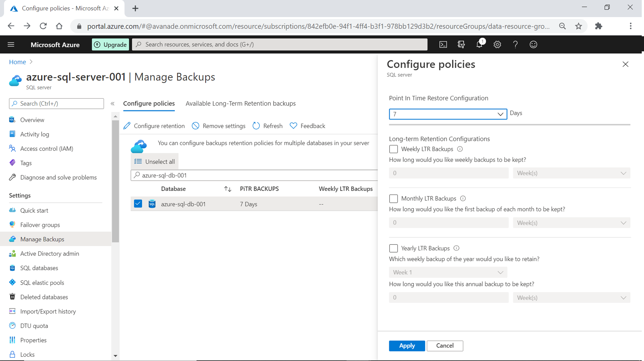Screen dimensions: 644x361
Task: Enable Yearly LTR Backups checkbox
Action: 393,248
